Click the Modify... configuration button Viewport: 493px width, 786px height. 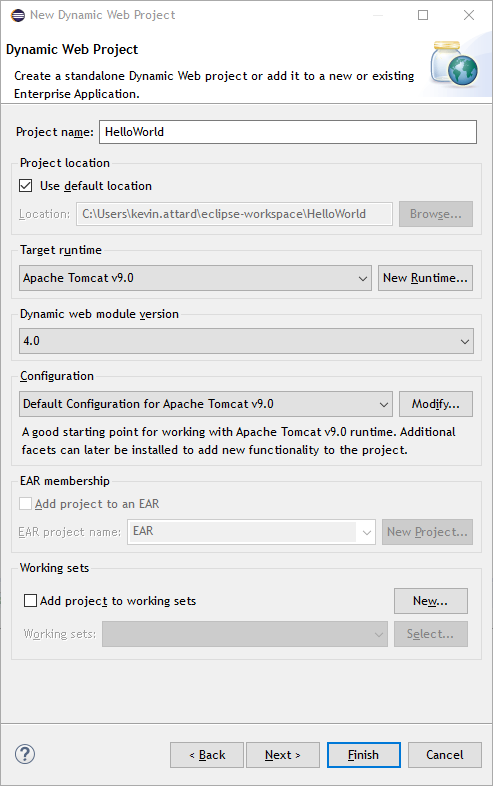click(x=436, y=404)
